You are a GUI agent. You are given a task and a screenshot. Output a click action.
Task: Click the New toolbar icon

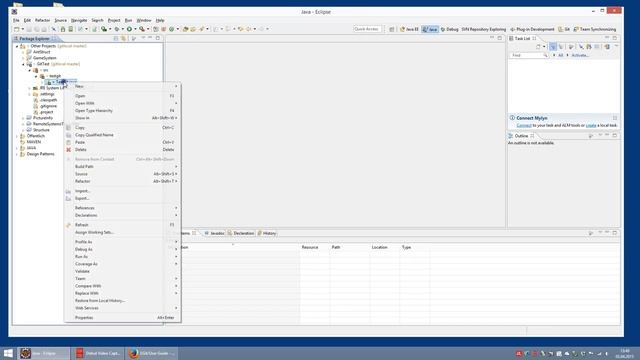17,29
